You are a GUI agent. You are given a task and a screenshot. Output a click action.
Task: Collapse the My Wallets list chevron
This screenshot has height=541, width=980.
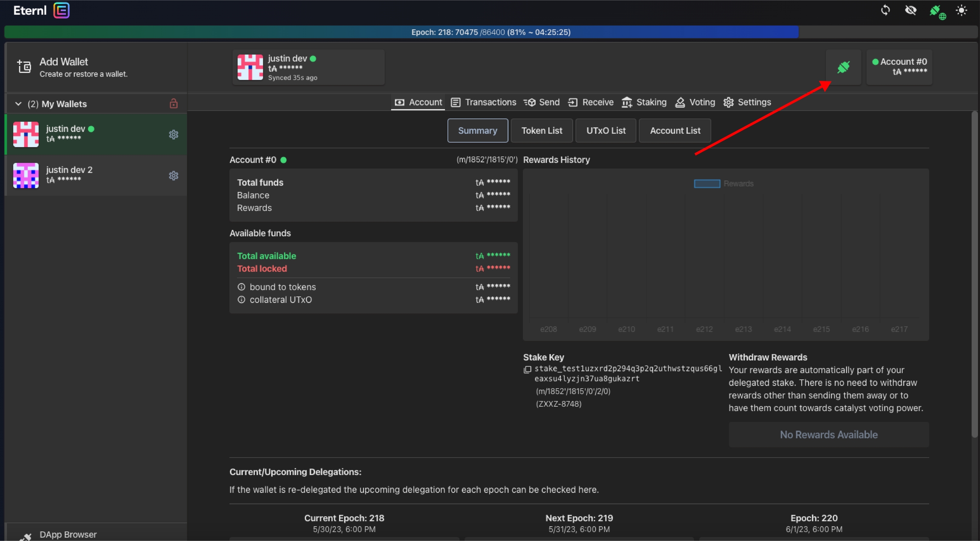[x=18, y=104]
